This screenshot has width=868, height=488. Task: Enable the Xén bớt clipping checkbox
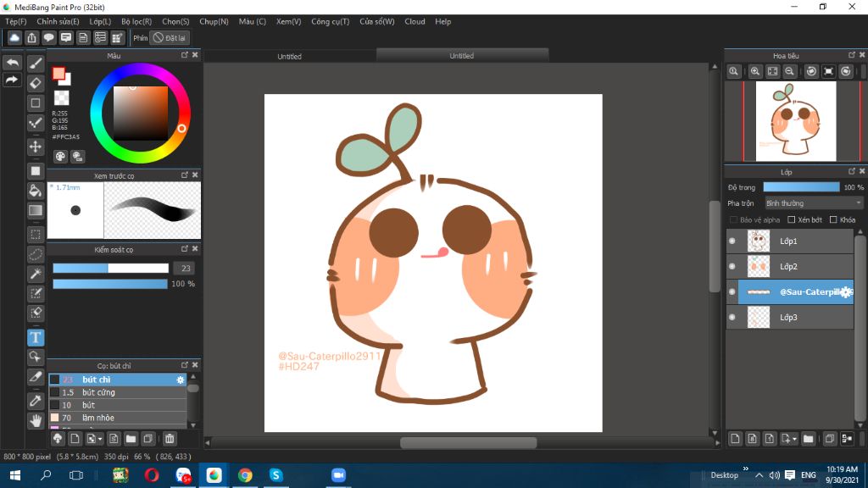[792, 219]
